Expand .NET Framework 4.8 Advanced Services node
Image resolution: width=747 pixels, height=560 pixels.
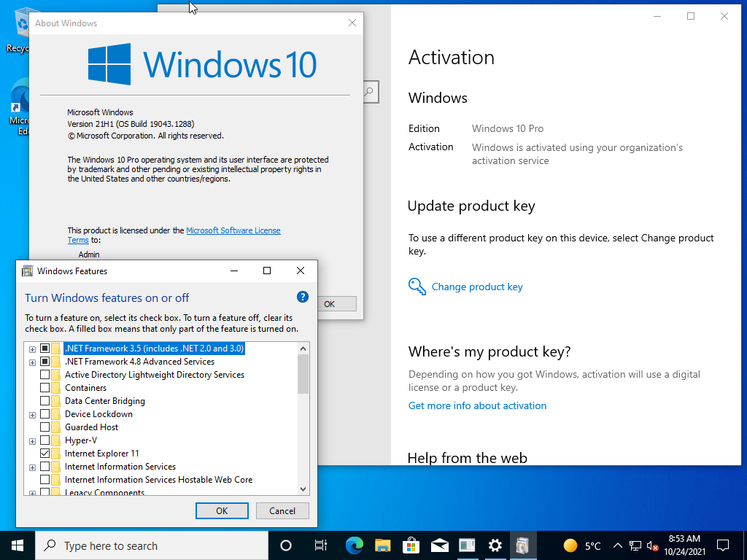[x=32, y=362]
